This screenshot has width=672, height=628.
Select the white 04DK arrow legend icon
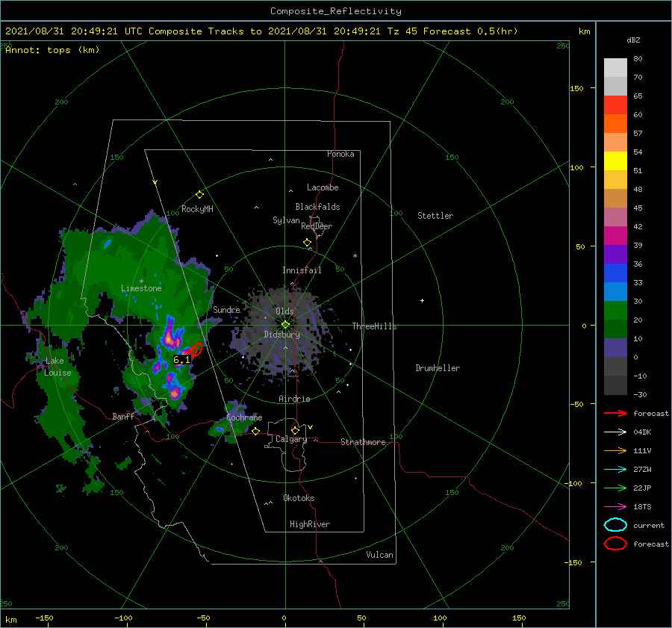coord(615,432)
